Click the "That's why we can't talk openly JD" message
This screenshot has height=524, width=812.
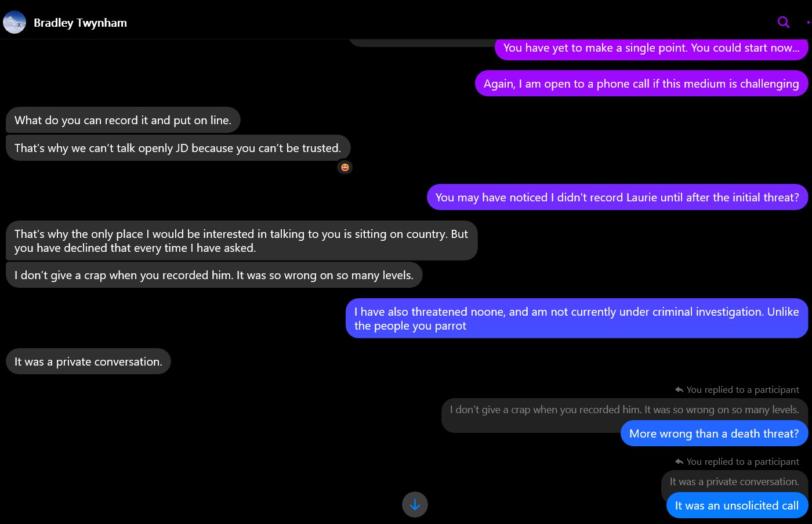click(177, 149)
